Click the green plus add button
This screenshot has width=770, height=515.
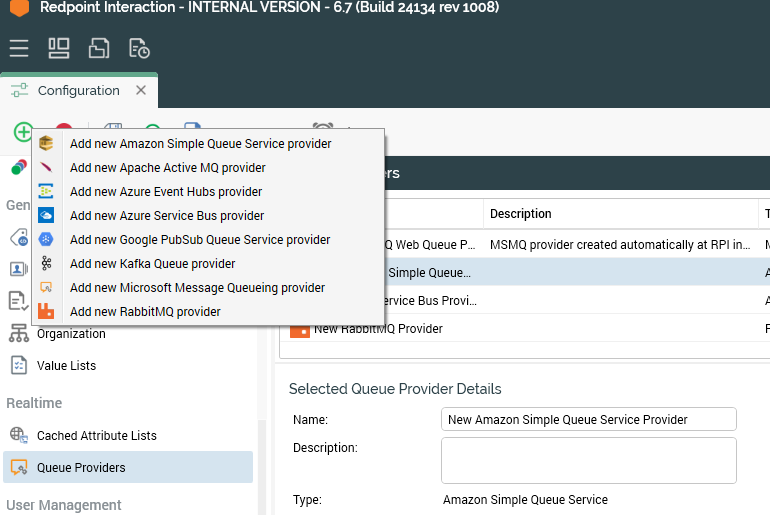23,132
